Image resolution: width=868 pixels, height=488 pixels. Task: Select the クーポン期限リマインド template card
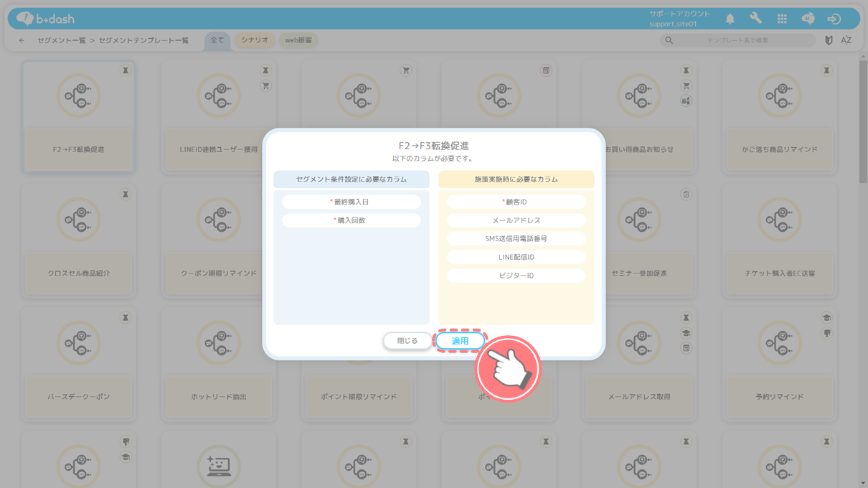218,240
